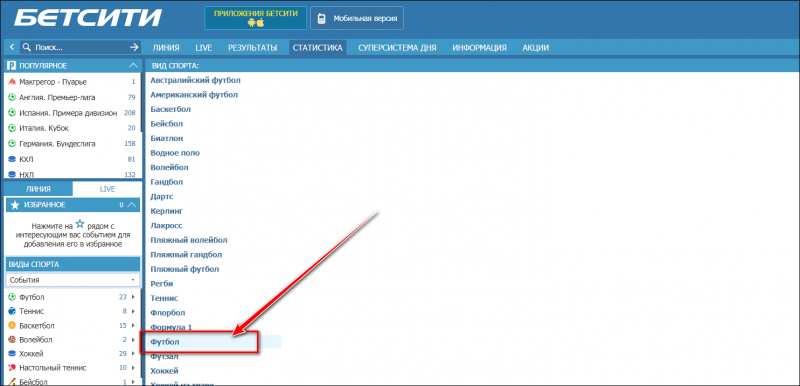Select Австралийский футбол statistics
The height and width of the screenshot is (386, 800).
(195, 80)
